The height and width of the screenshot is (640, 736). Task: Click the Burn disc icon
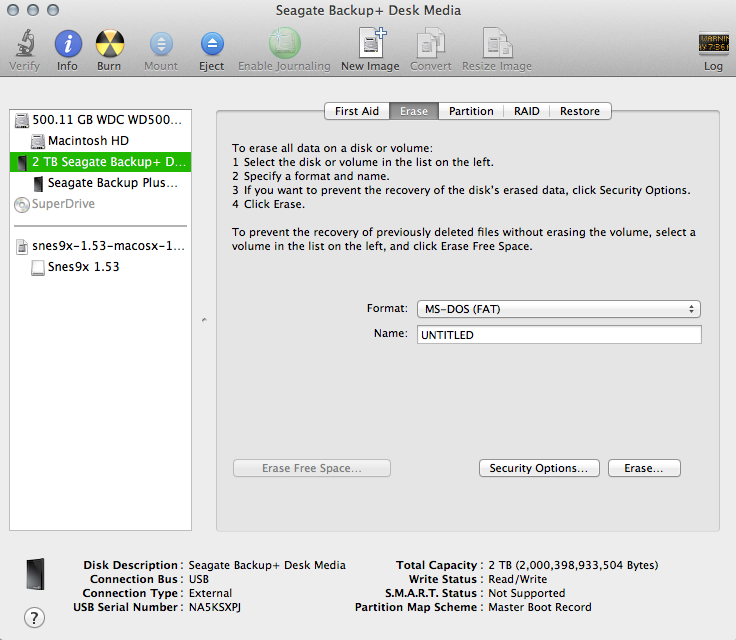point(110,43)
